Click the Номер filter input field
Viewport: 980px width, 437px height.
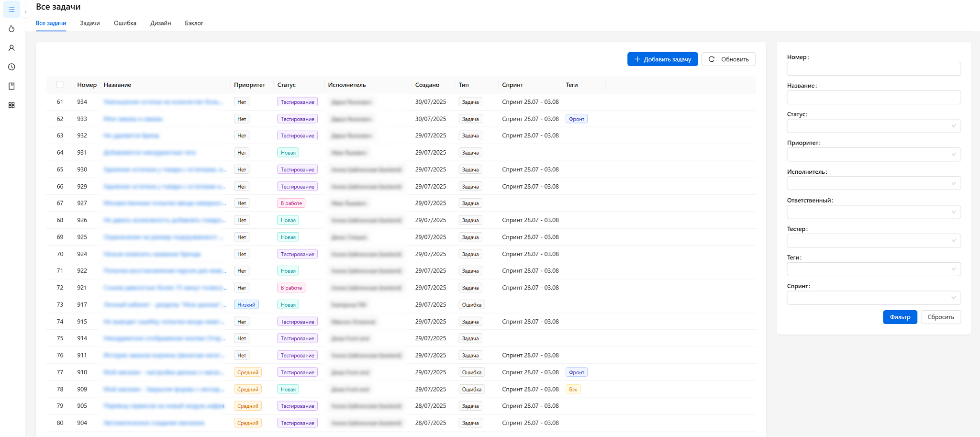point(873,69)
